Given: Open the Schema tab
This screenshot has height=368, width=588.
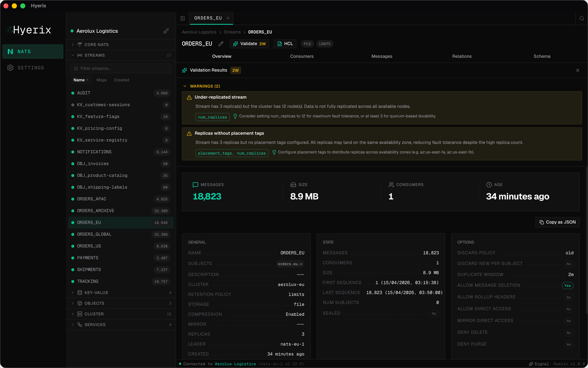Looking at the screenshot, I should (x=542, y=56).
